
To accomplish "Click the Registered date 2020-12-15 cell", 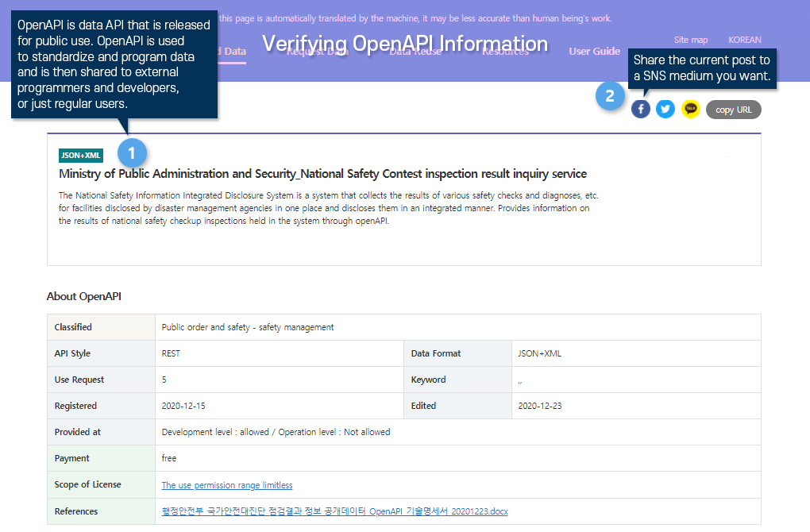I will pyautogui.click(x=183, y=406).
